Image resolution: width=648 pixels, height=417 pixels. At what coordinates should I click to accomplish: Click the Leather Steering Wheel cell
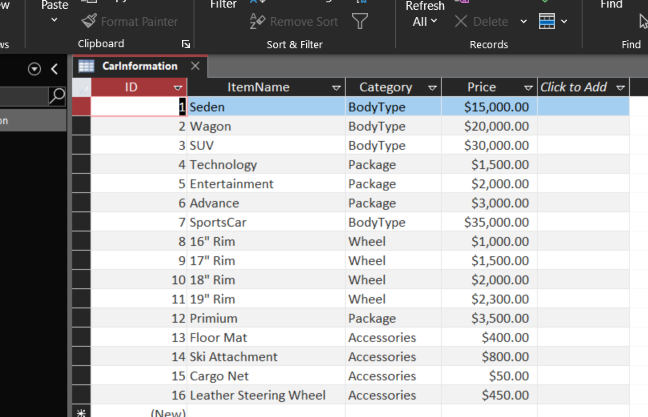click(x=266, y=395)
